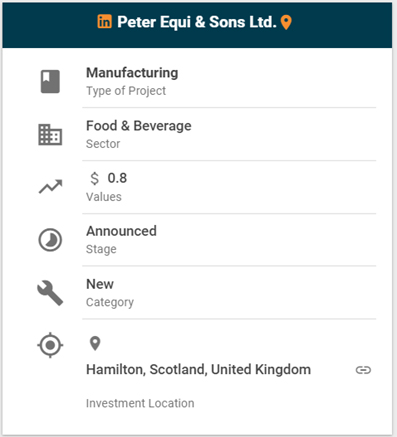
Task: Click the target icon beside Investment Location
Action: 50,345
